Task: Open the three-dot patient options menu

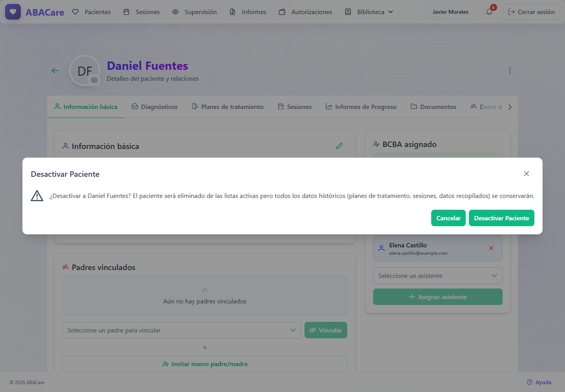Action: pos(510,71)
